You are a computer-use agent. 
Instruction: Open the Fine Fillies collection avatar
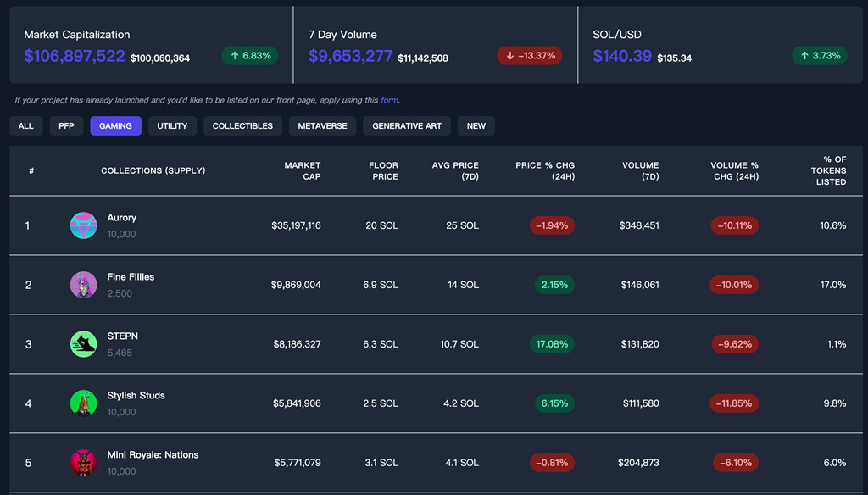[84, 285]
